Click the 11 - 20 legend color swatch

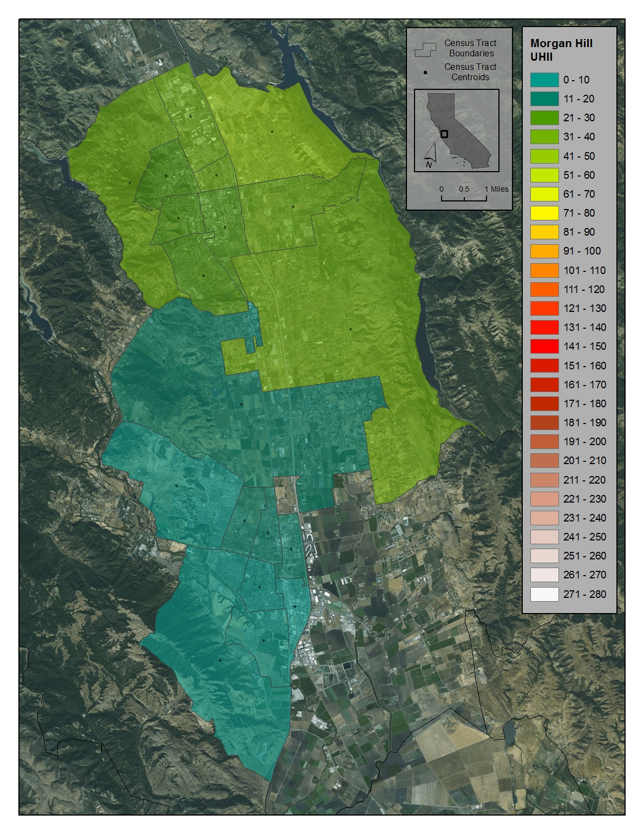[x=544, y=99]
